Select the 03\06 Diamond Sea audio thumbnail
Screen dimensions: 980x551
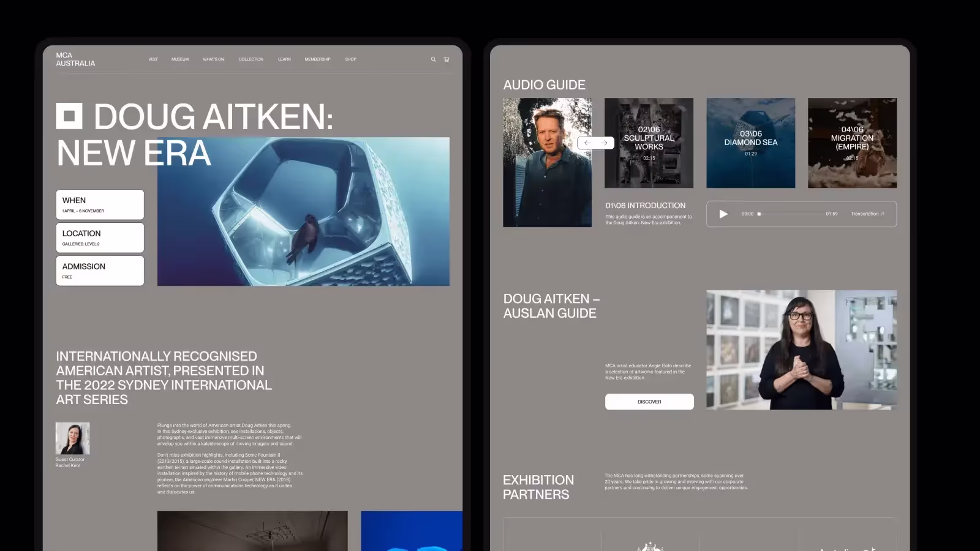tap(750, 143)
